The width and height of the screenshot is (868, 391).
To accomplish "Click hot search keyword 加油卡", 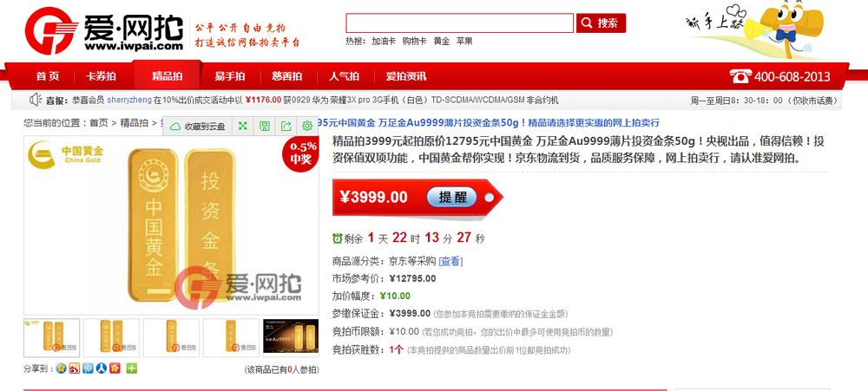I will (x=384, y=41).
